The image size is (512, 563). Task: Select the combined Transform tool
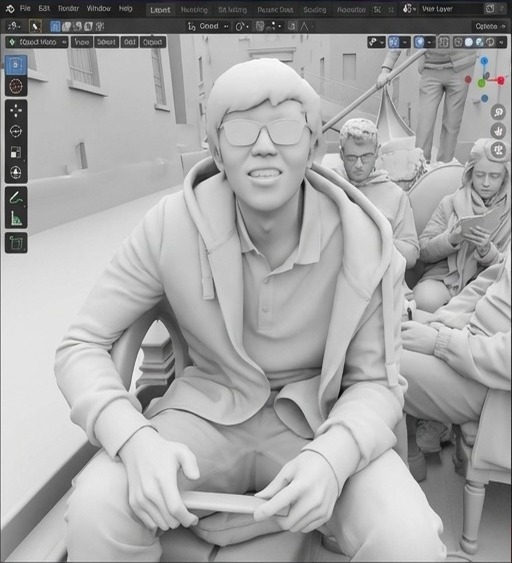point(16,173)
